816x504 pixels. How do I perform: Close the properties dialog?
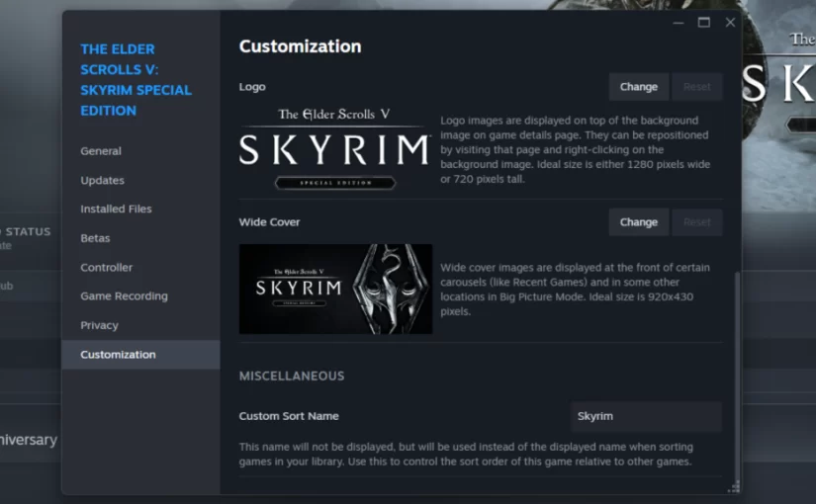pos(730,23)
